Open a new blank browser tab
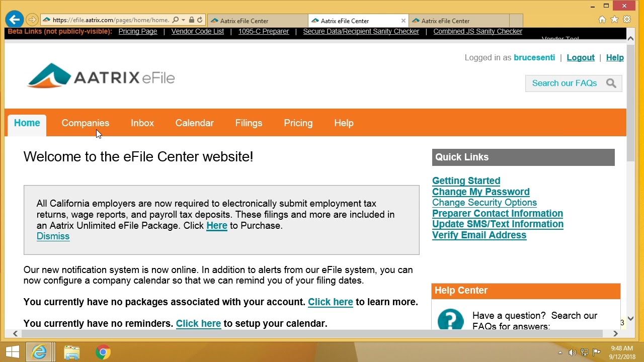 pos(516,21)
